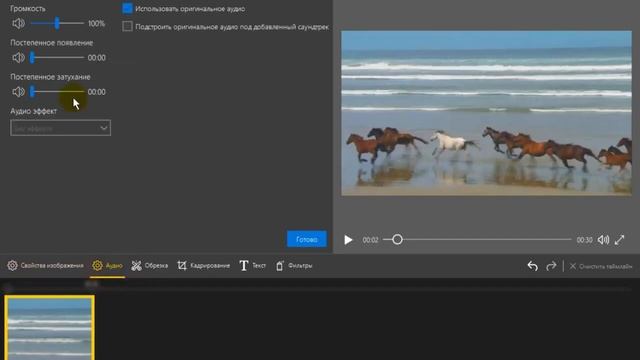Click the gear icon of Свойства изображения
This screenshot has width=640, height=360.
pos(13,266)
